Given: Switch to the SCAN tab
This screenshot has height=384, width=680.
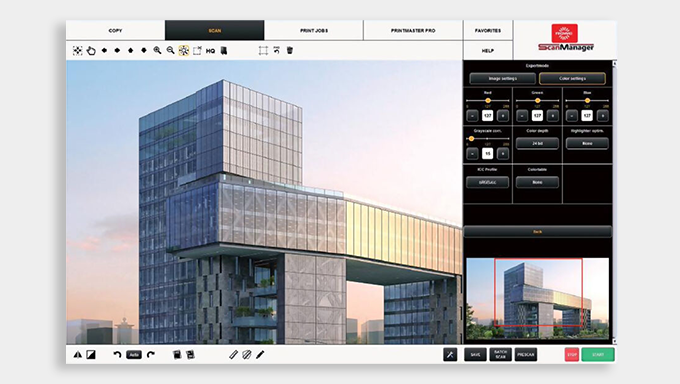Looking at the screenshot, I should tap(215, 30).
